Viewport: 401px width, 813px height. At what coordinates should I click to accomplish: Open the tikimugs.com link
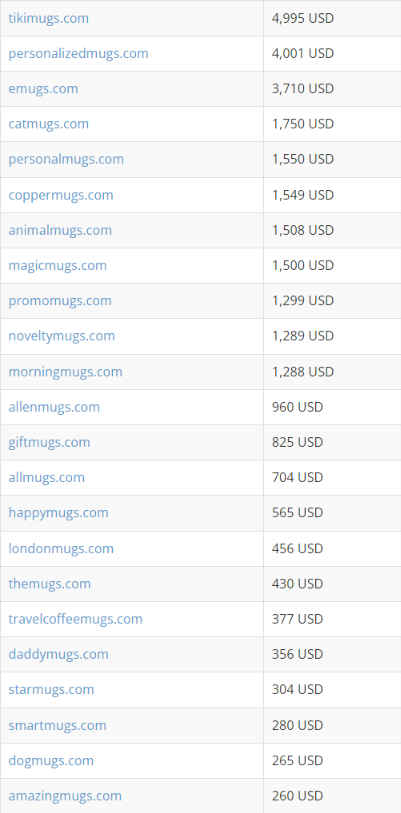(x=48, y=19)
